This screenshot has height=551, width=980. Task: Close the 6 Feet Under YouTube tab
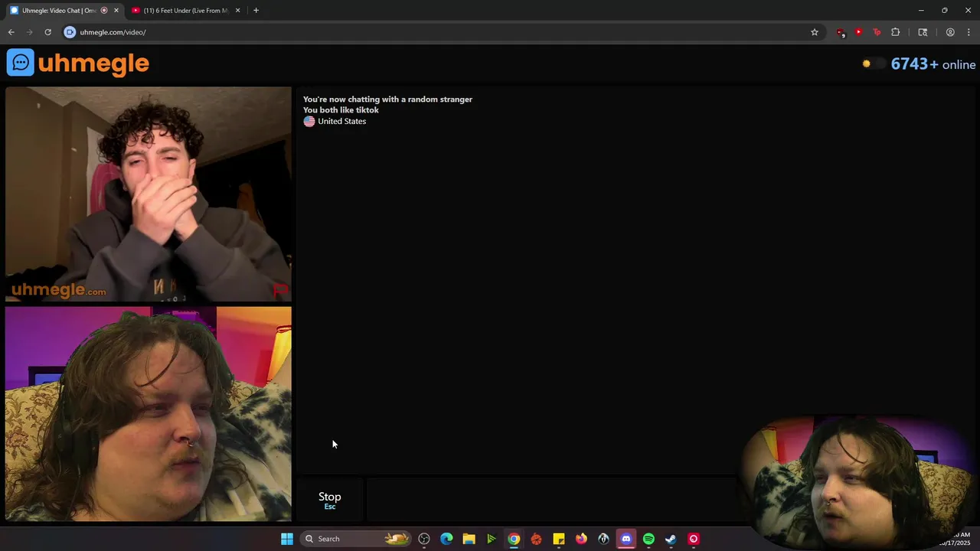[x=237, y=11]
